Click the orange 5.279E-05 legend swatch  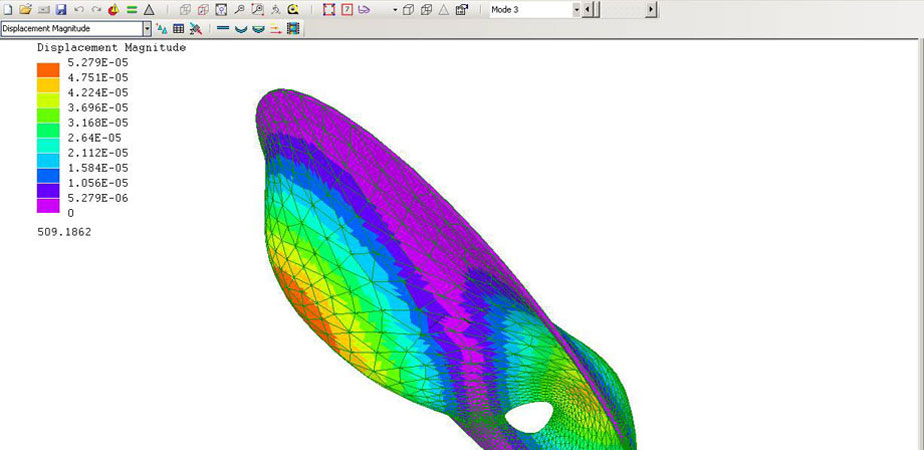point(47,69)
